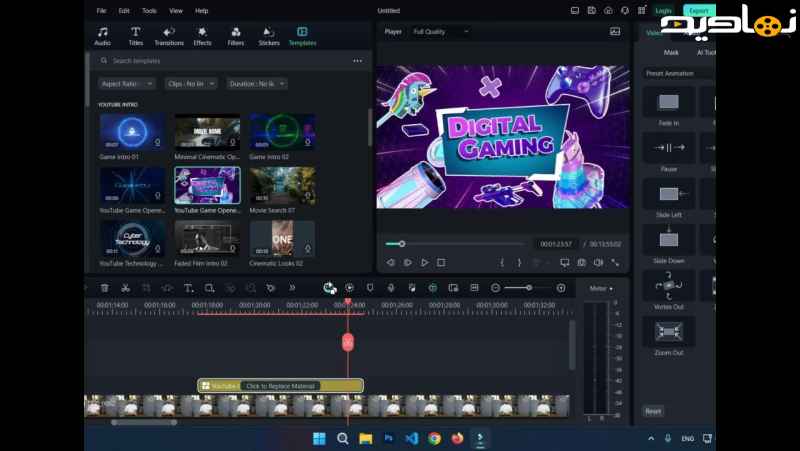Click the snapshot image icon in player header

coord(615,32)
